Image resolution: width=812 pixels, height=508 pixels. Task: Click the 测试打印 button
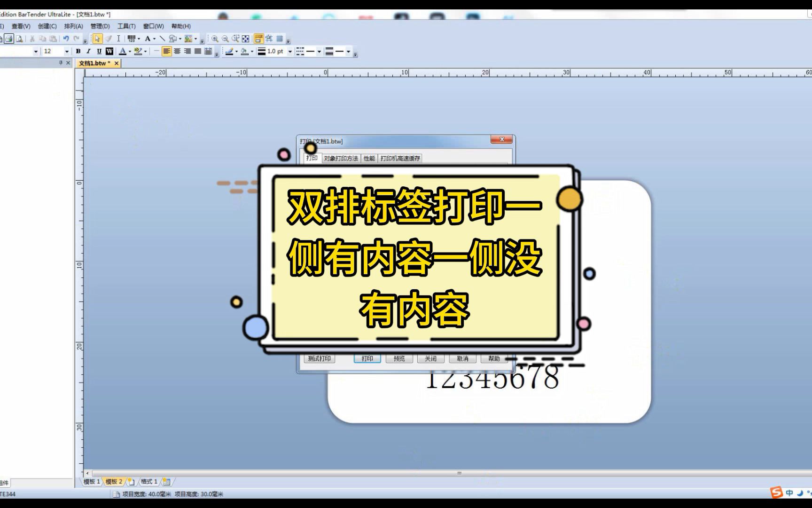[320, 358]
